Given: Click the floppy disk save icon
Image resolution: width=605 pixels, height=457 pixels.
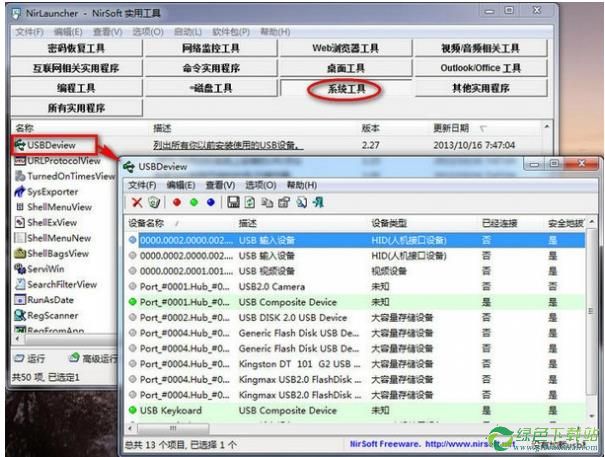Looking at the screenshot, I should point(233,202).
